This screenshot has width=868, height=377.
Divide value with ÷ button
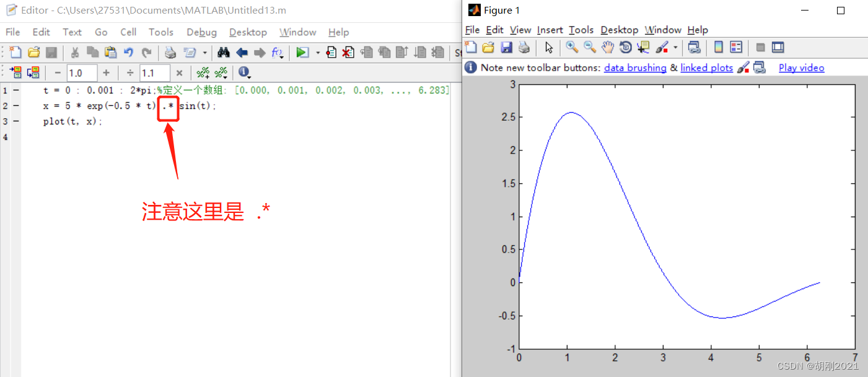coord(130,72)
